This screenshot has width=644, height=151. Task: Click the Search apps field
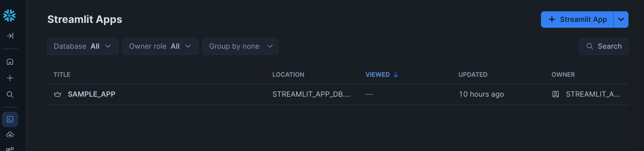pos(603,46)
